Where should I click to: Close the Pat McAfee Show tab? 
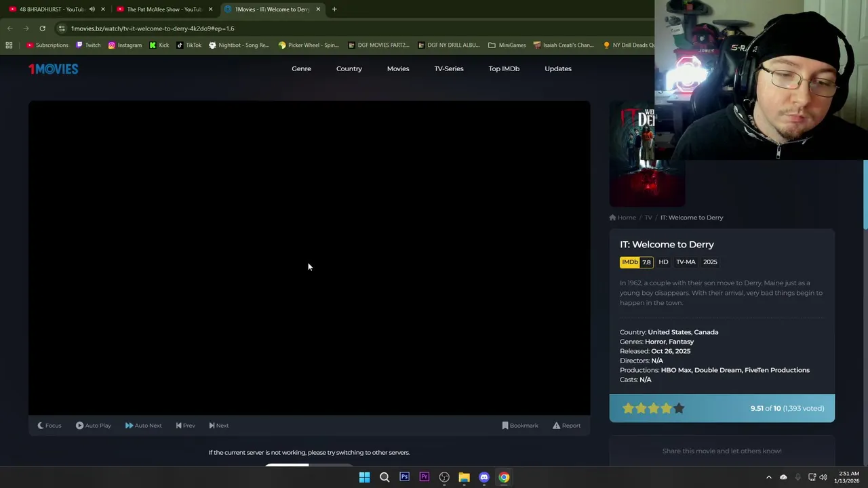(210, 9)
